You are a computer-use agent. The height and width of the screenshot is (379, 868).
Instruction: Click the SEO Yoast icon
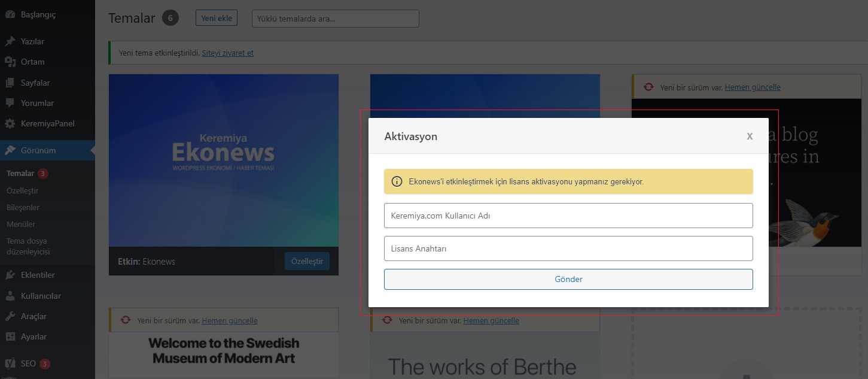coord(10,363)
